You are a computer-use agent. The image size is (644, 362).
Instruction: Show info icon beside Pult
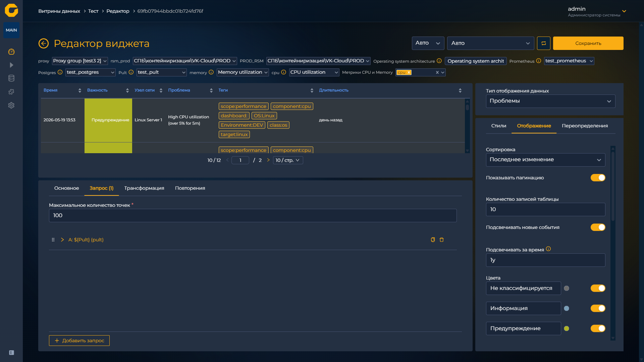131,72
